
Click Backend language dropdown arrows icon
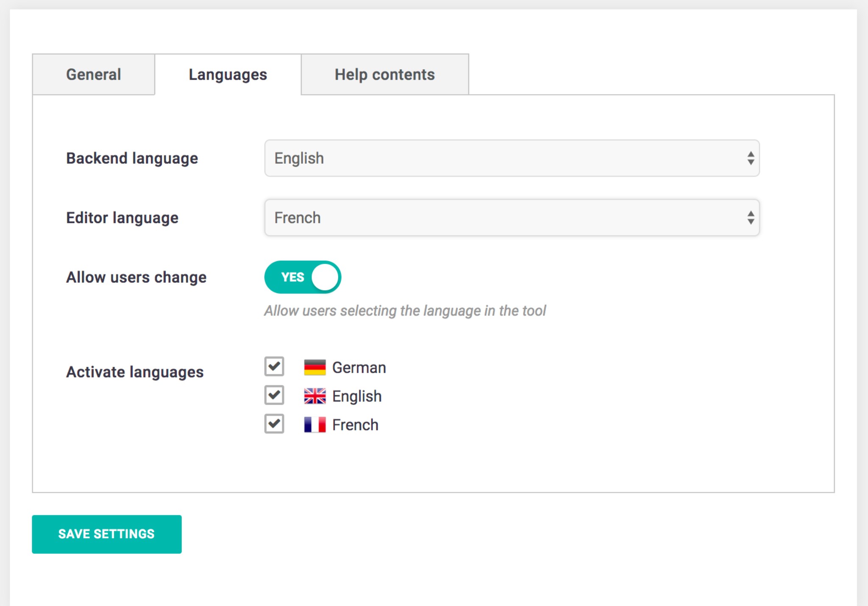tap(751, 158)
